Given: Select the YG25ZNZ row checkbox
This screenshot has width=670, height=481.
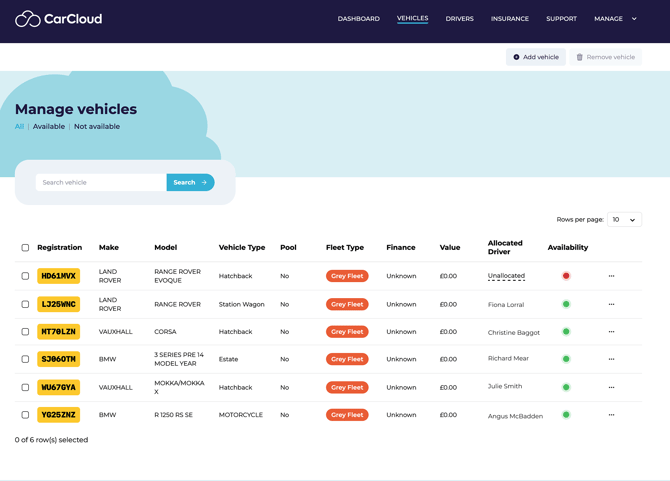Looking at the screenshot, I should [x=25, y=415].
